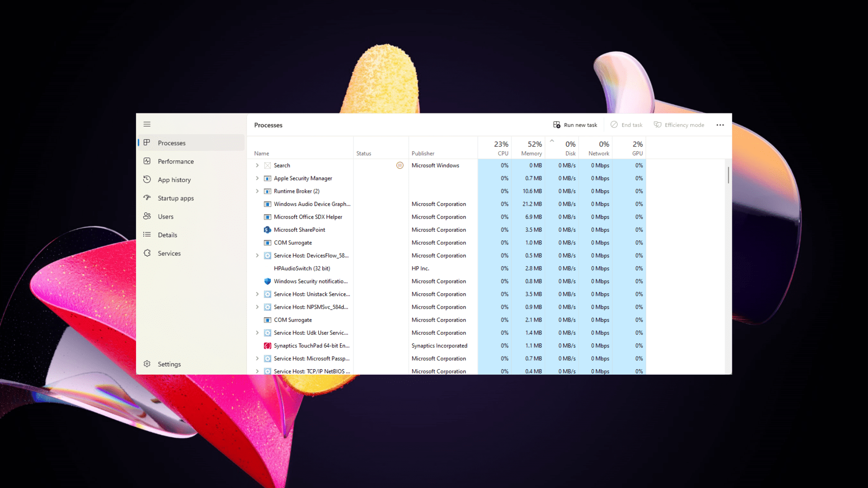The height and width of the screenshot is (488, 868).
Task: Expand the Runtime Broker (2) group
Action: point(257,191)
